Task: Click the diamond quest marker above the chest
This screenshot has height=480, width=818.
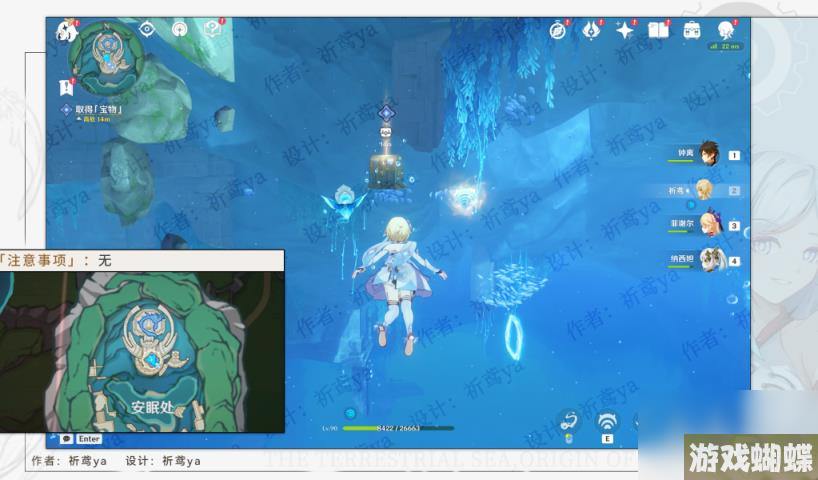Action: point(386,113)
